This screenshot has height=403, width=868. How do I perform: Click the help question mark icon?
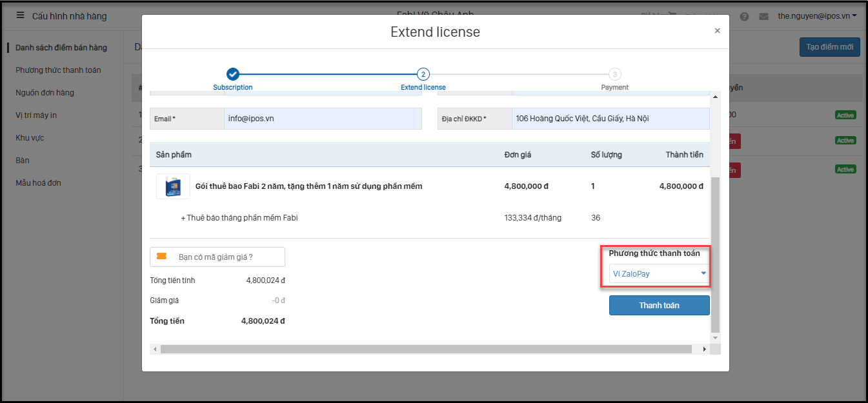coord(744,16)
